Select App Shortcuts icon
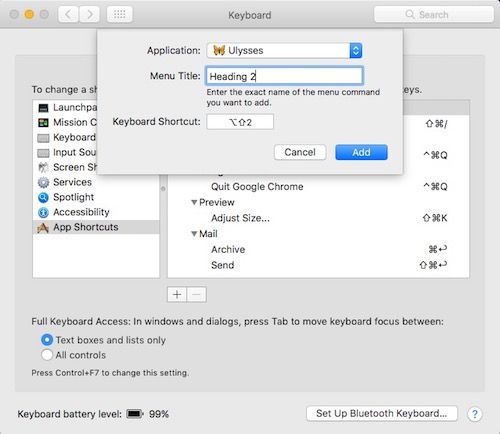This screenshot has height=434, width=500. coord(43,228)
